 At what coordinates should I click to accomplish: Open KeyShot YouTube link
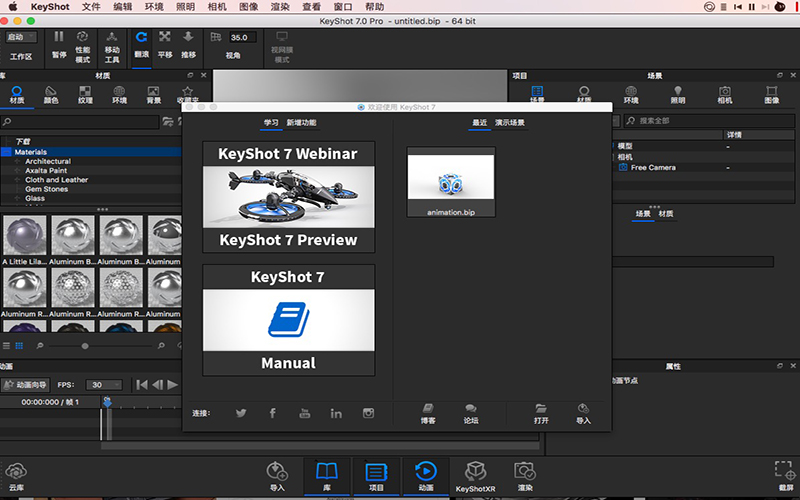coord(305,413)
